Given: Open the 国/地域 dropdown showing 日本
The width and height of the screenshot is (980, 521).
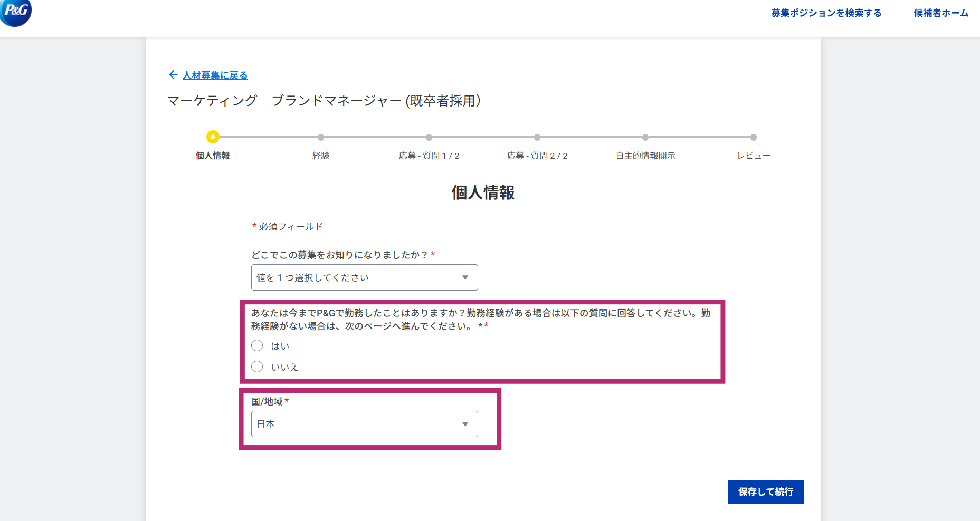Looking at the screenshot, I should pos(365,424).
